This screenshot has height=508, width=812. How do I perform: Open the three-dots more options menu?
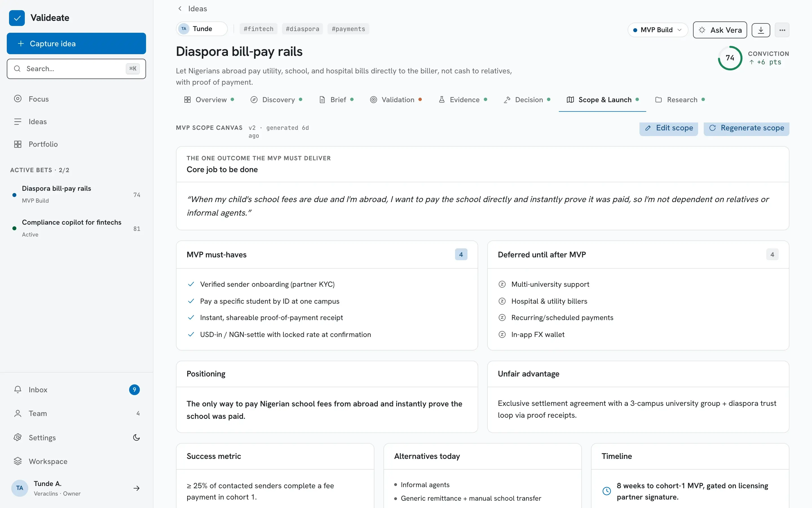[x=782, y=30]
